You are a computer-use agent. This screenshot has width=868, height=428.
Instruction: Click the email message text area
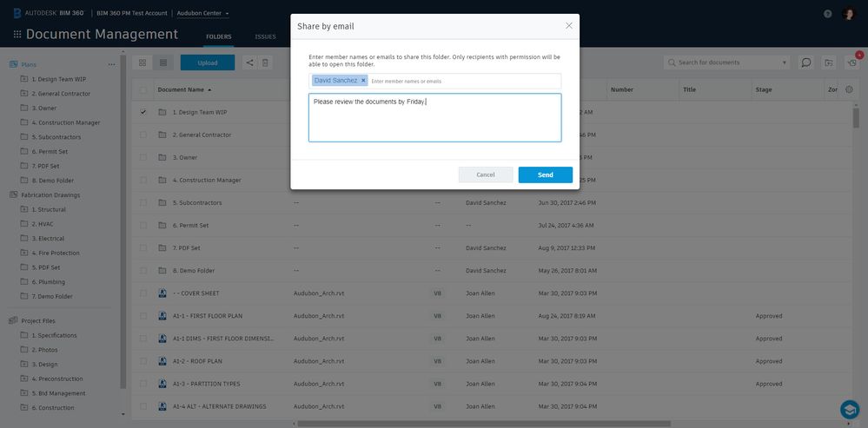point(435,118)
